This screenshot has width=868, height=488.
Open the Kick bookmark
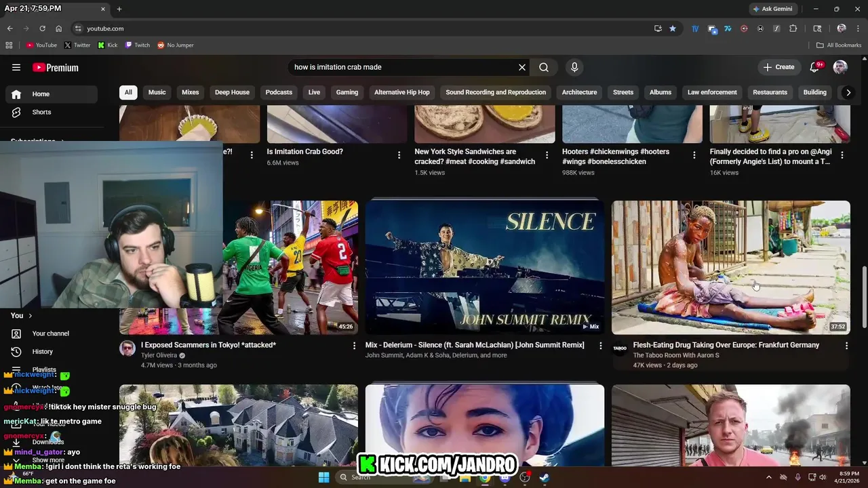coord(108,45)
